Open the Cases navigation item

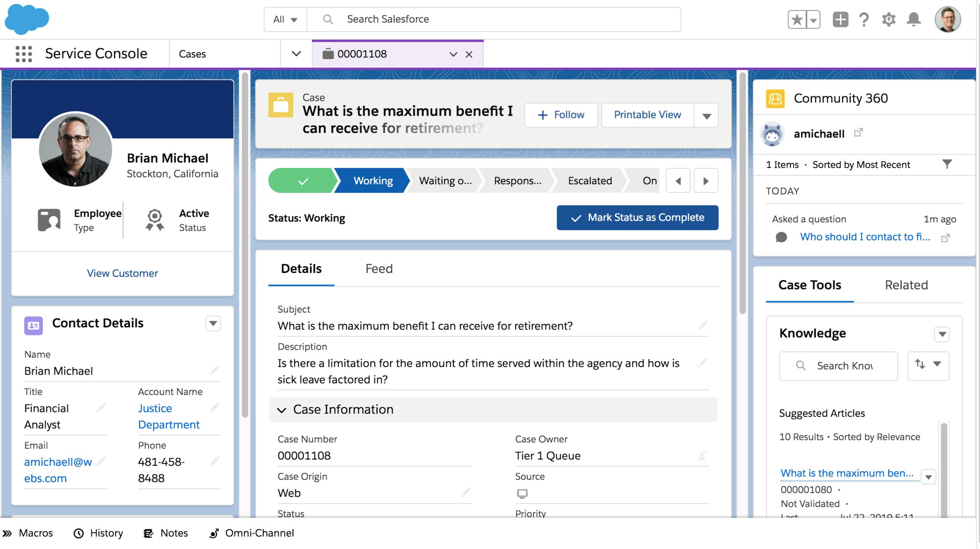click(x=225, y=54)
